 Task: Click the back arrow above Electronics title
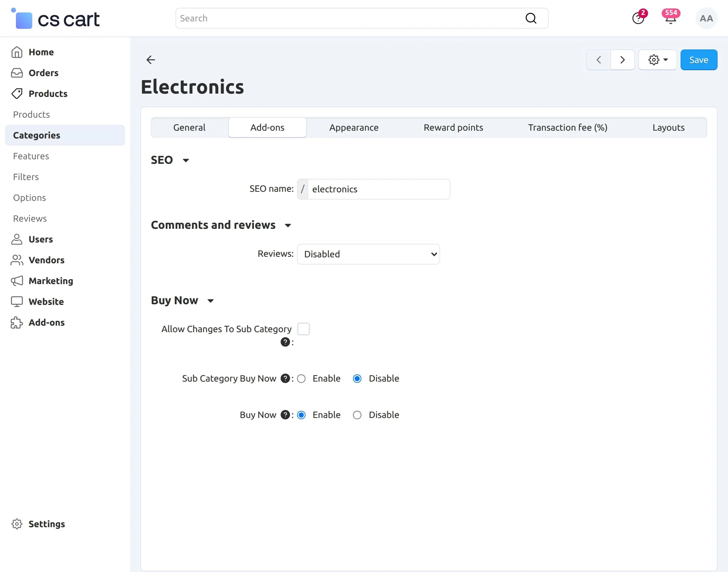[151, 59]
